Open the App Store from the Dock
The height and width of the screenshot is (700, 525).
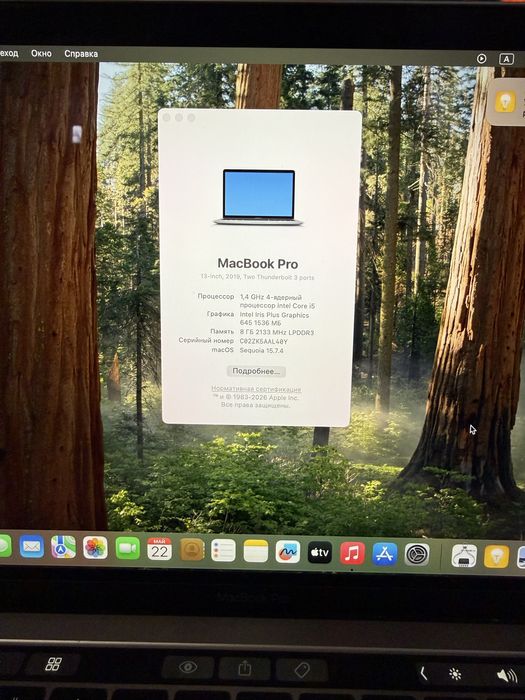pyautogui.click(x=385, y=554)
